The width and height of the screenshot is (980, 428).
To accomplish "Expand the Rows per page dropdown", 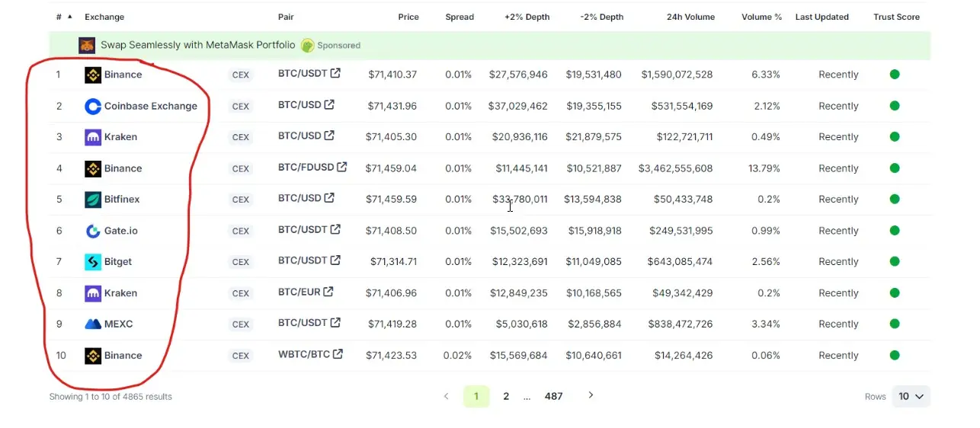I will tap(911, 397).
